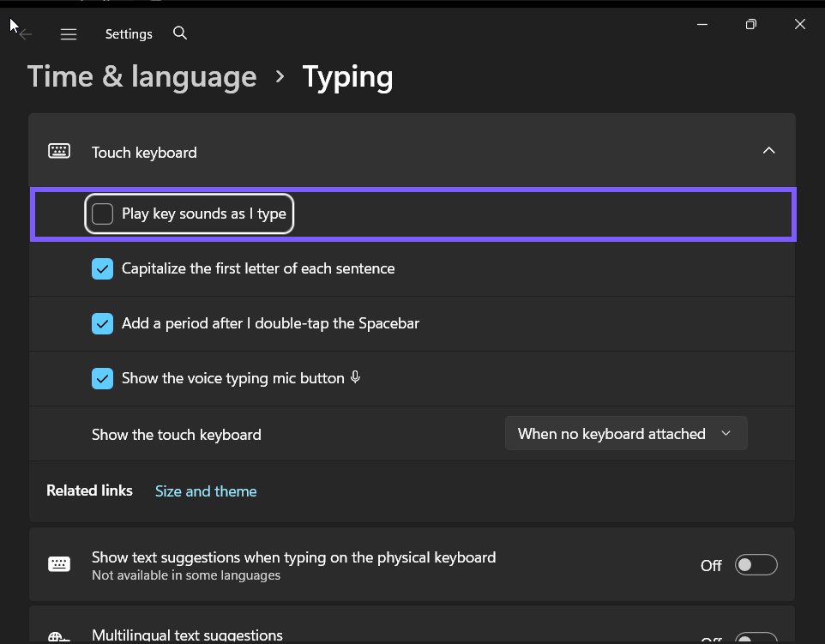Click the Touch keyboard icon
Screen dimensions: 825x644
(59, 151)
